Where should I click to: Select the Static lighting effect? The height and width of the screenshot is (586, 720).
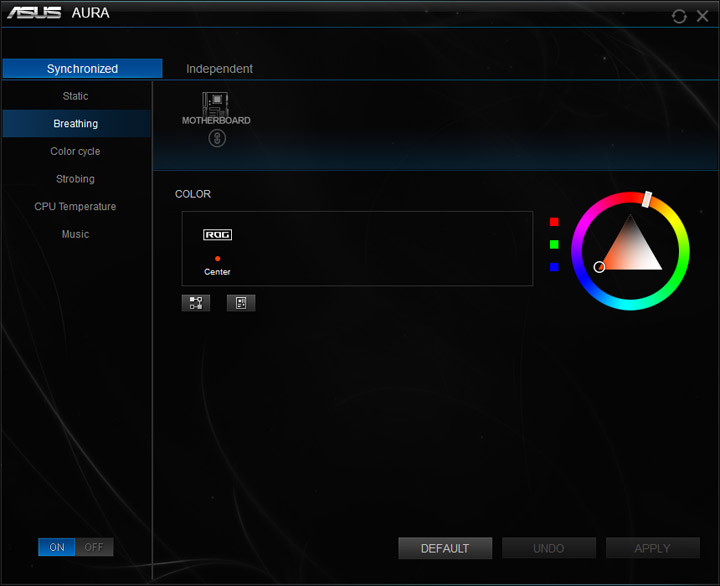76,96
